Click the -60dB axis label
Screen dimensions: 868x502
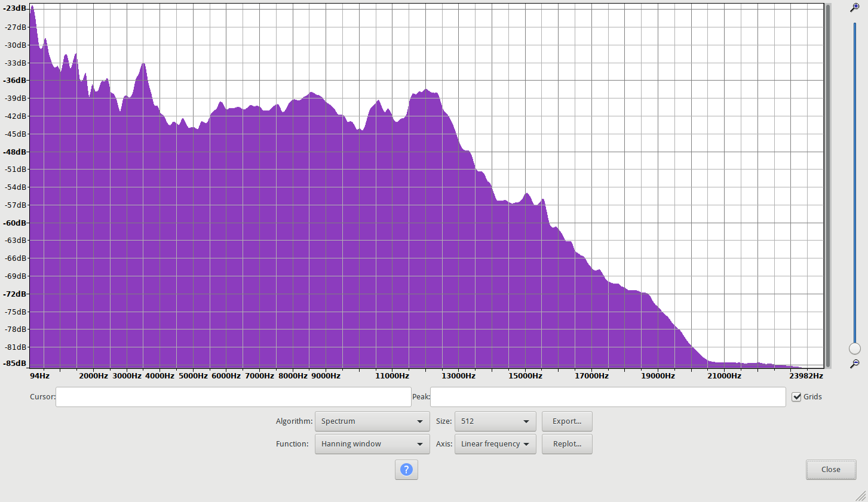click(x=15, y=223)
